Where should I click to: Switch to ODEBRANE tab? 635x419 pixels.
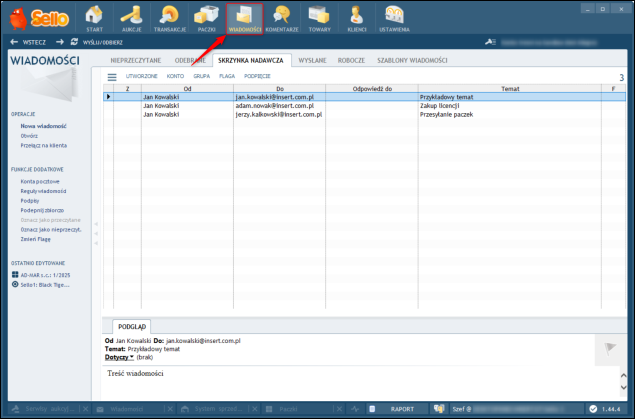click(190, 60)
